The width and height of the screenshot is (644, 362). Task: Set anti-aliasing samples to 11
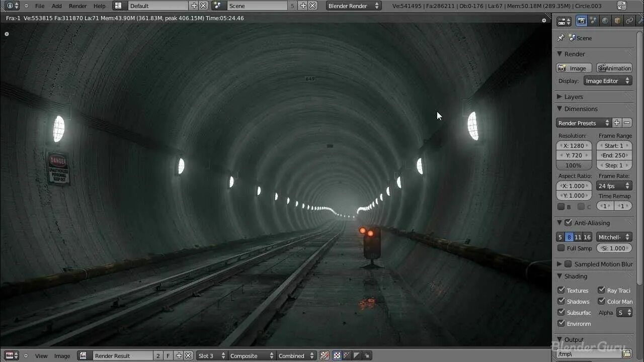pos(578,237)
